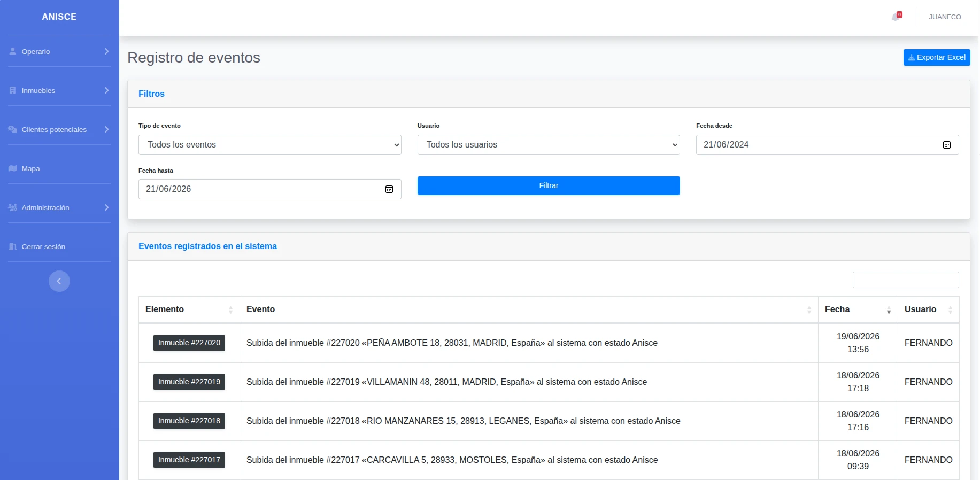Screen dimensions: 980x480
Task: Expand the Administración sidebar menu
Action: [x=59, y=207]
